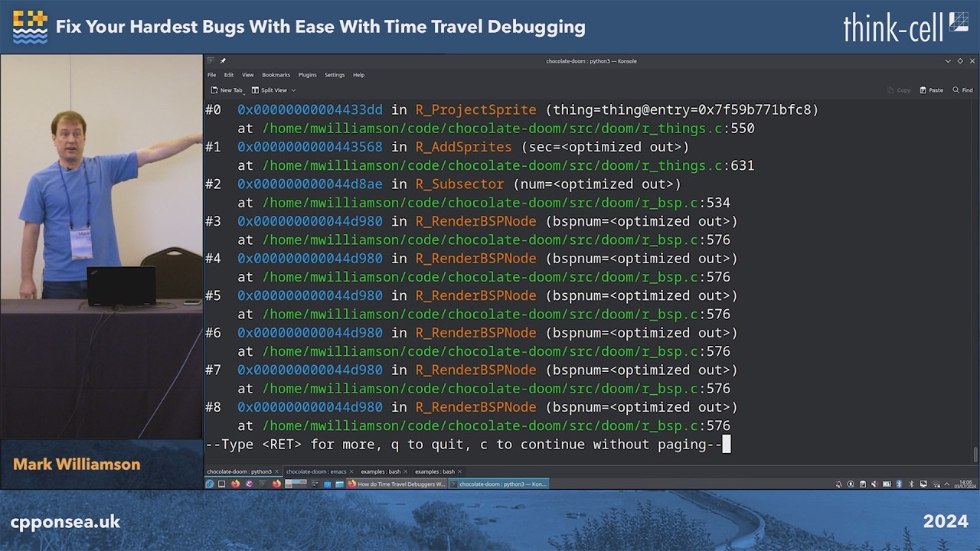The width and height of the screenshot is (980, 551).
Task: Open the Dolphin file manager taskbar icon
Action: (339, 484)
